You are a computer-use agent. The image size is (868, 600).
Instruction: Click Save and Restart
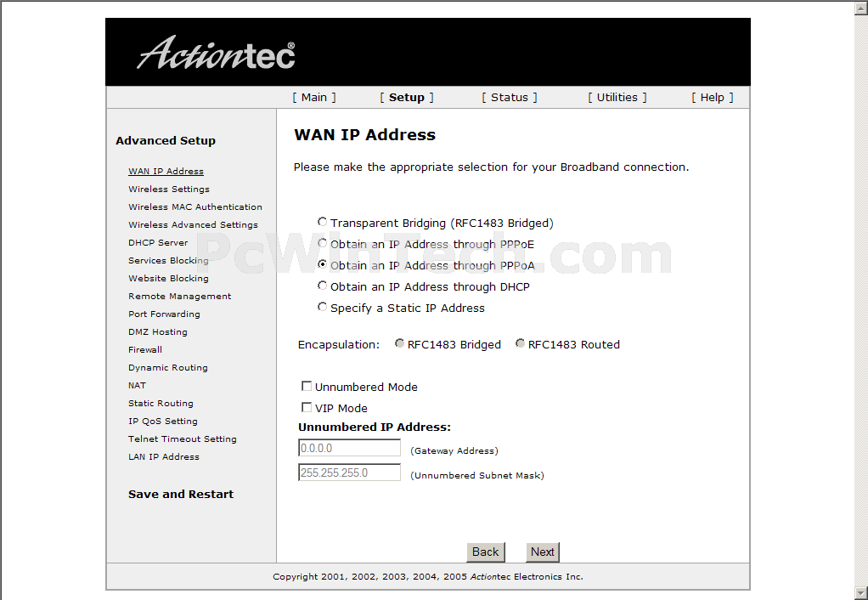pyautogui.click(x=180, y=494)
